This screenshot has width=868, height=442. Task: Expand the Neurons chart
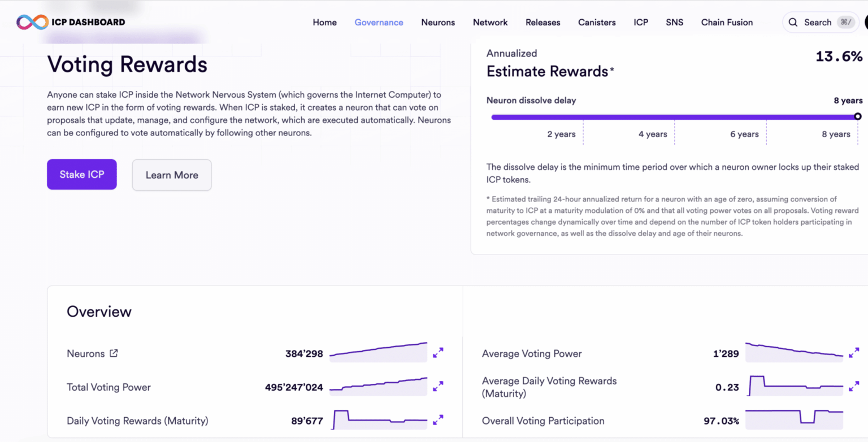pos(438,353)
